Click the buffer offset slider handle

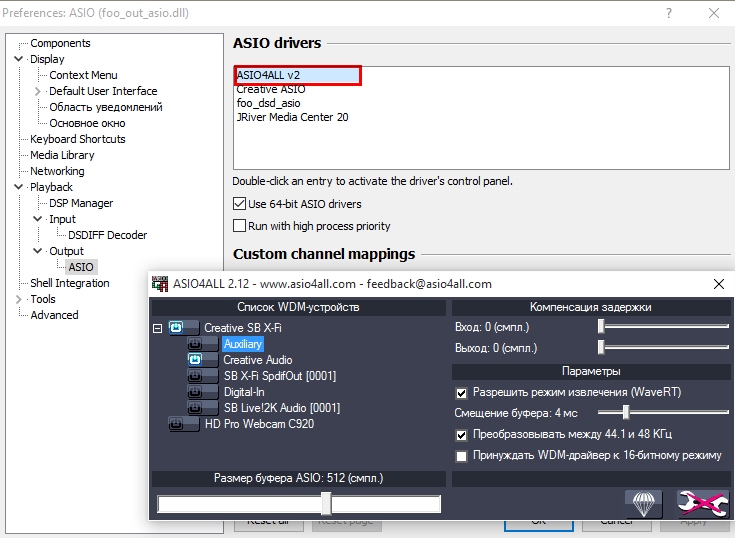click(x=626, y=412)
